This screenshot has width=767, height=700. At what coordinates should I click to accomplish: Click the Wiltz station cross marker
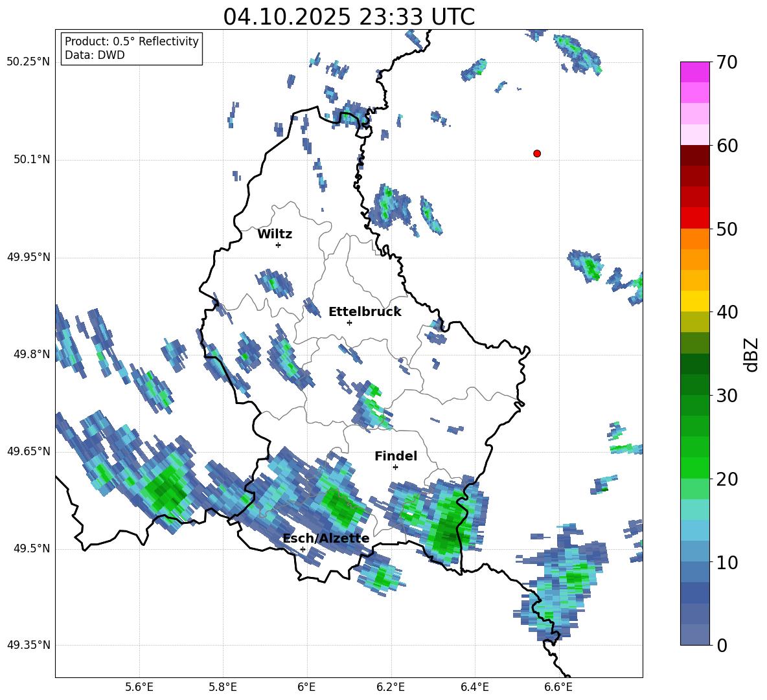coord(279,245)
